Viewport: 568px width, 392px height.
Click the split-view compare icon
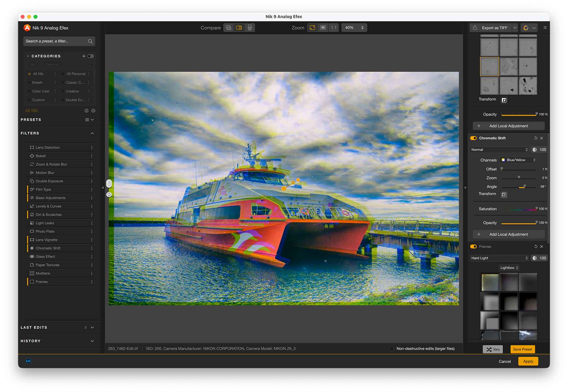coord(239,28)
